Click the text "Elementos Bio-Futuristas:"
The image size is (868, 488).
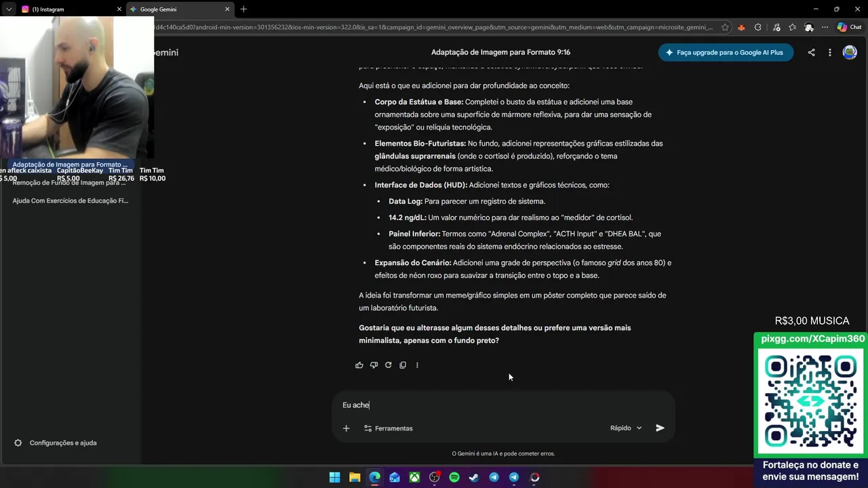(x=420, y=144)
